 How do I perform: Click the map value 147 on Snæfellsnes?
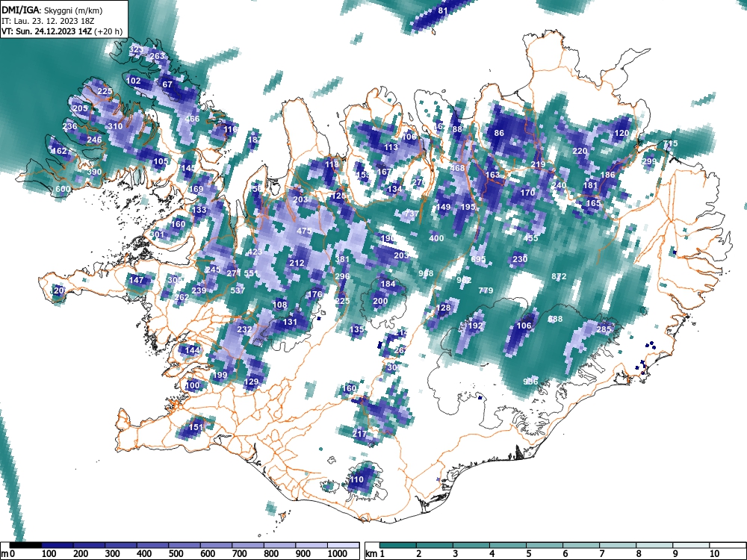[x=136, y=280]
